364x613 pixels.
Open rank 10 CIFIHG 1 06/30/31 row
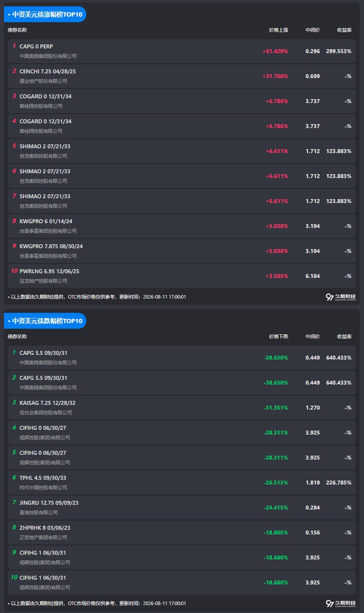[182, 582]
